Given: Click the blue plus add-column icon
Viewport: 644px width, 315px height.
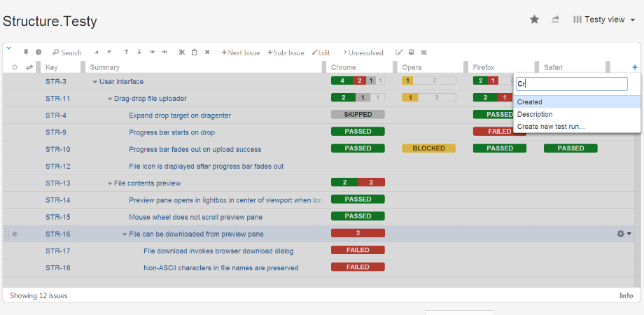Looking at the screenshot, I should pos(635,67).
